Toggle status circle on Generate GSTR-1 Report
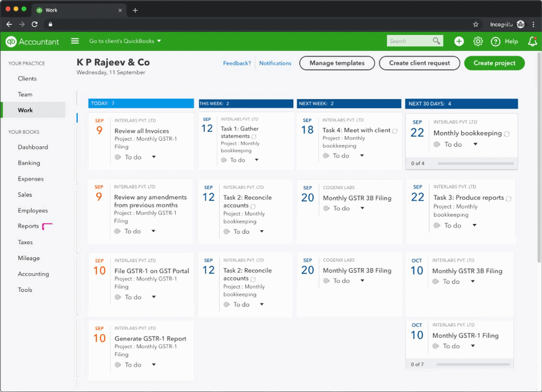The width and height of the screenshot is (542, 392). tap(118, 365)
